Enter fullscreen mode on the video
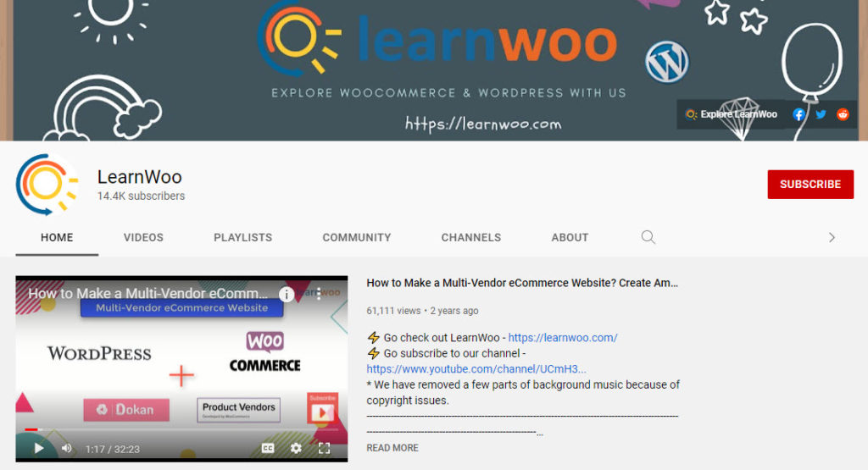The width and height of the screenshot is (868, 470). coord(325,449)
